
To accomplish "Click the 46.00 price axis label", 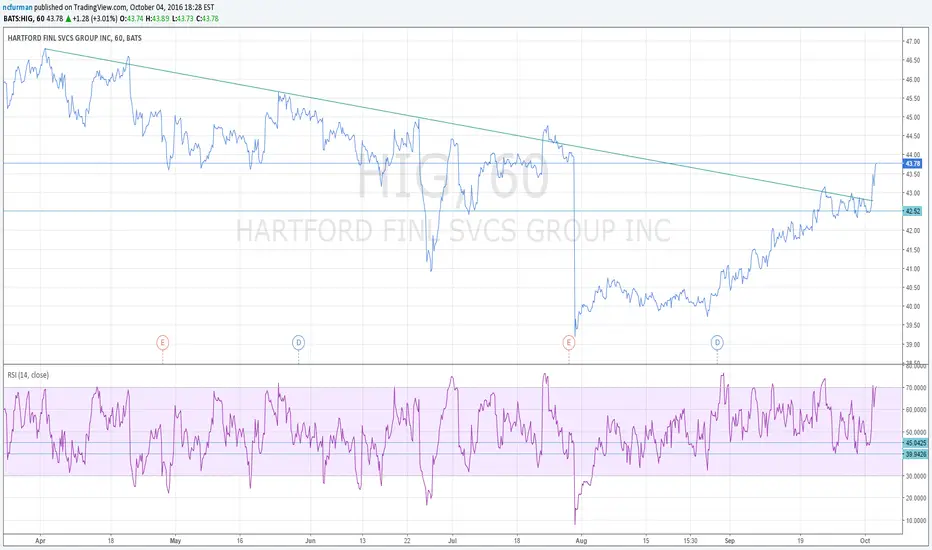I will pyautogui.click(x=912, y=80).
